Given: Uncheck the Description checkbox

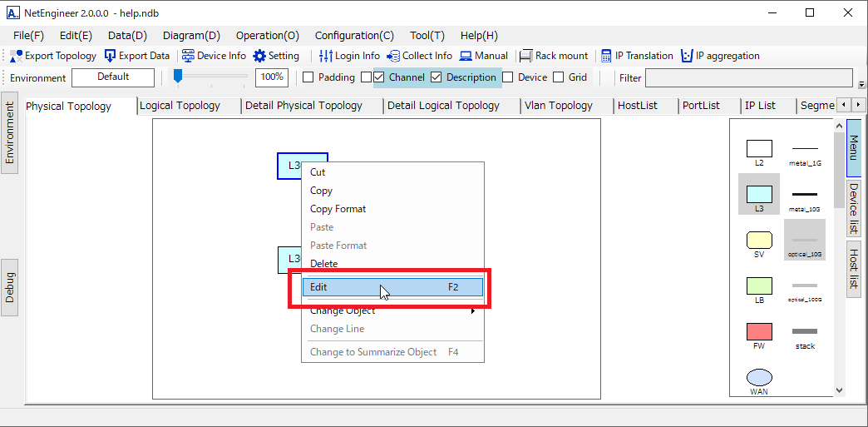Looking at the screenshot, I should [436, 77].
